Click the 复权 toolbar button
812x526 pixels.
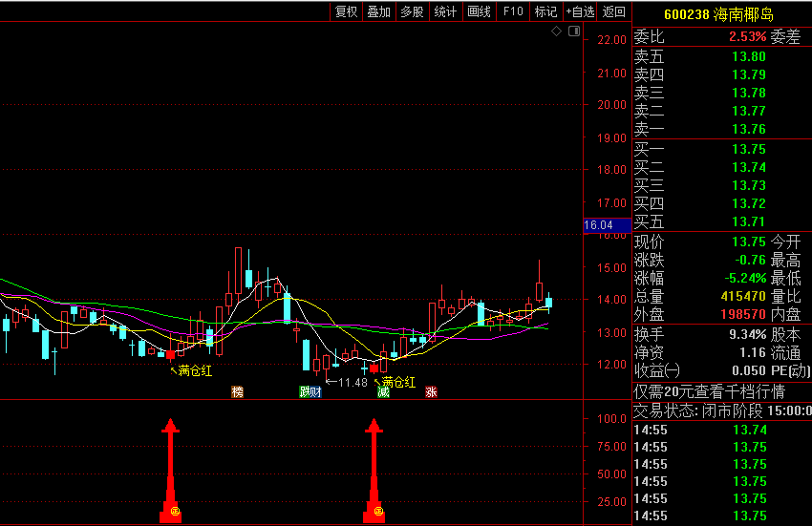click(347, 11)
